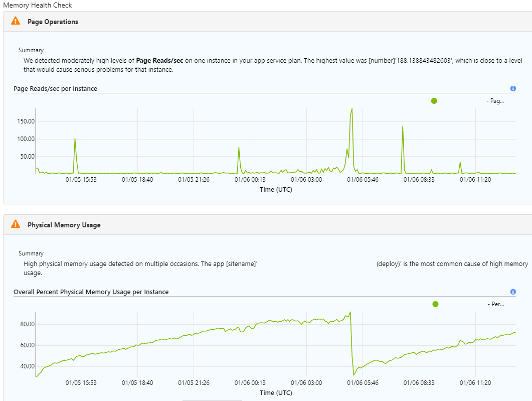This screenshot has width=532, height=401.
Task: Click the Page Operations warning triangle icon
Action: (16, 21)
